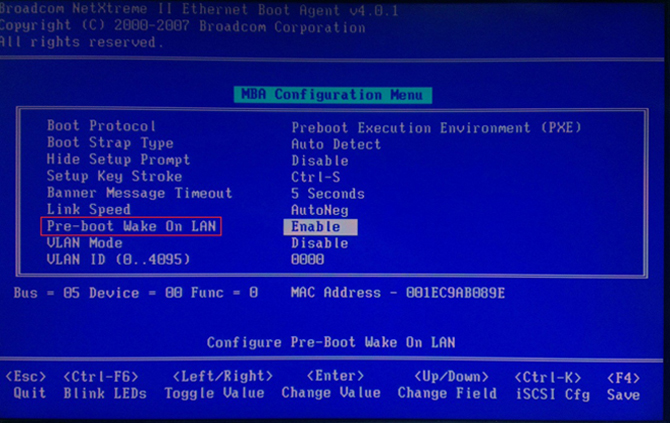The width and height of the screenshot is (670, 423).
Task: Click the Preboot Execution Environment (PXE) value
Action: [x=436, y=128]
